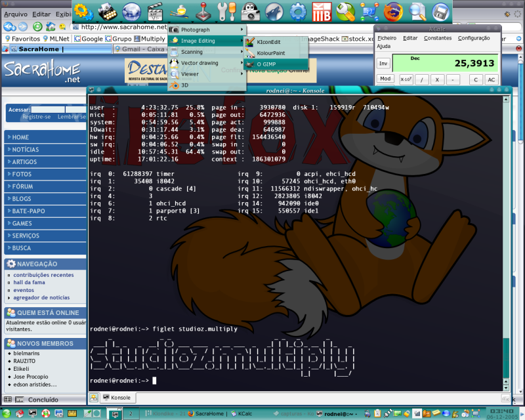525x420 pixels.
Task: Click the AC button in KCalc
Action: [x=491, y=79]
